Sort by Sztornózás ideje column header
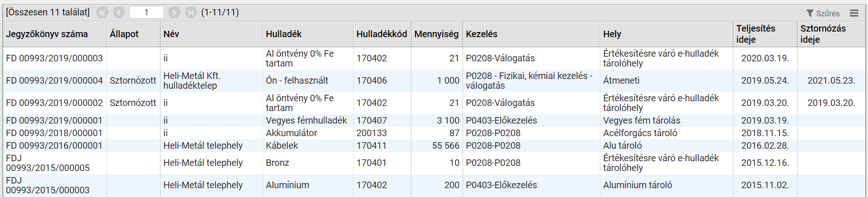 pyautogui.click(x=831, y=34)
